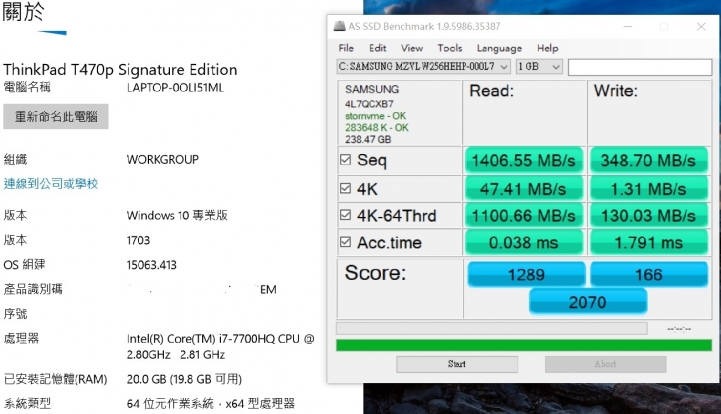Click the gray current-test progress bar
This screenshot has width=721, height=414.
(x=492, y=328)
